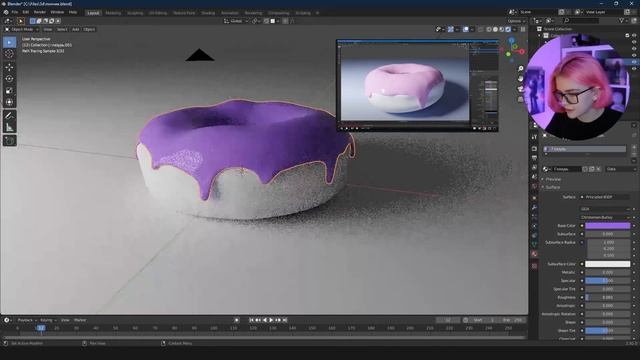Toggle viewport overlays button
This screenshot has height=360, width=640.
click(x=466, y=29)
